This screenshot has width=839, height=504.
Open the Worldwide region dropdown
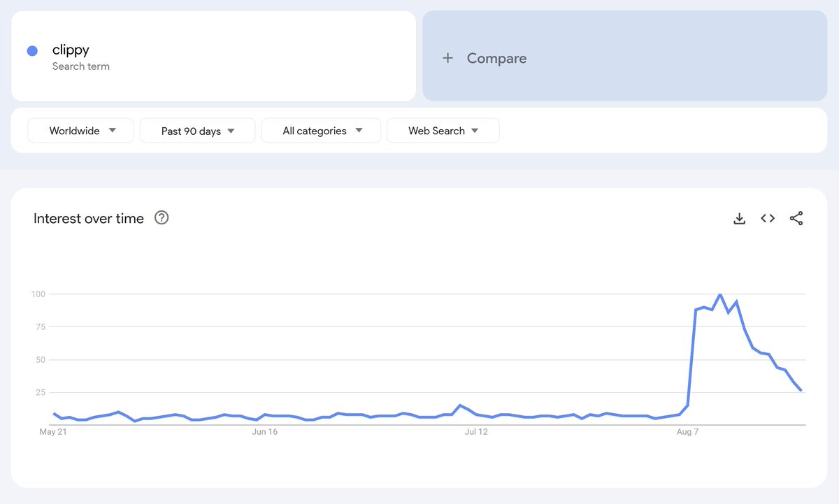tap(80, 131)
